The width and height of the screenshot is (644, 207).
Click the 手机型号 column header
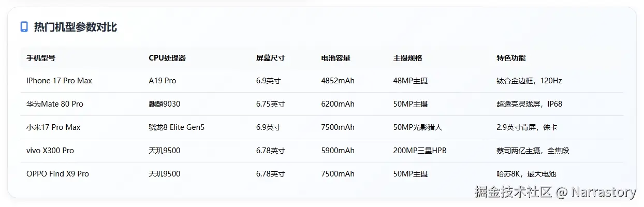[x=41, y=58]
